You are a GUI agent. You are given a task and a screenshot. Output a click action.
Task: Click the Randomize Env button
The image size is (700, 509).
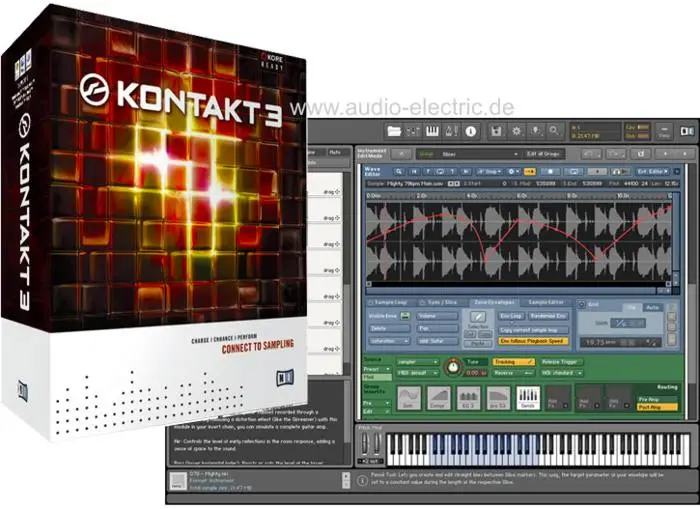coord(548,316)
